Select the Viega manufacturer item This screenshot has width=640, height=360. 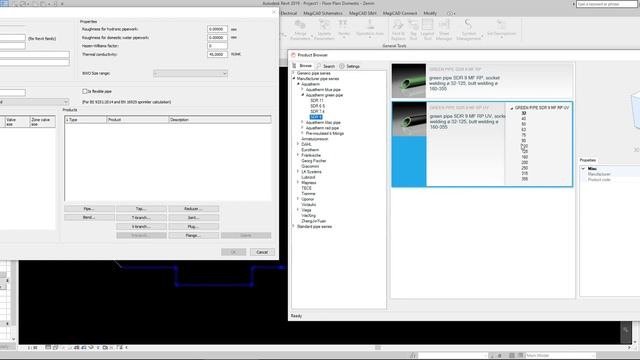(x=306, y=210)
